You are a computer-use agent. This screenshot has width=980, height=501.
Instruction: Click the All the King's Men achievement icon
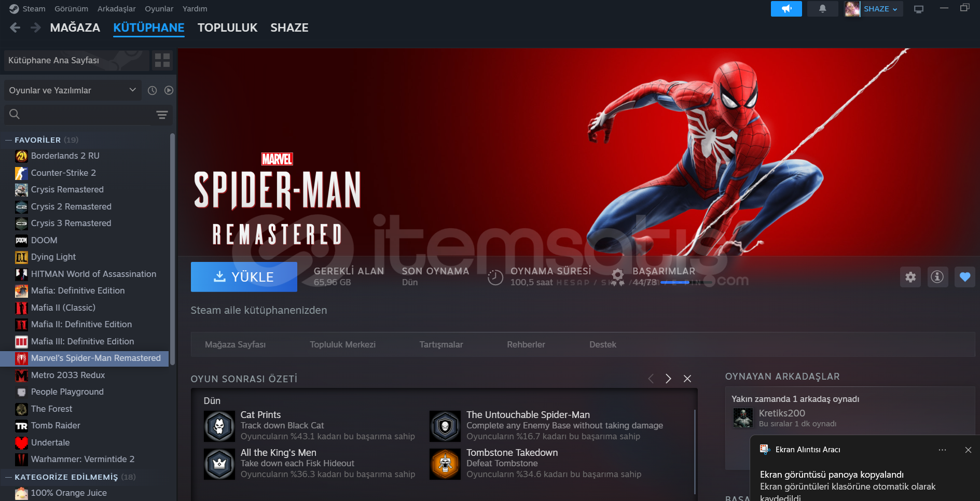pyautogui.click(x=219, y=464)
